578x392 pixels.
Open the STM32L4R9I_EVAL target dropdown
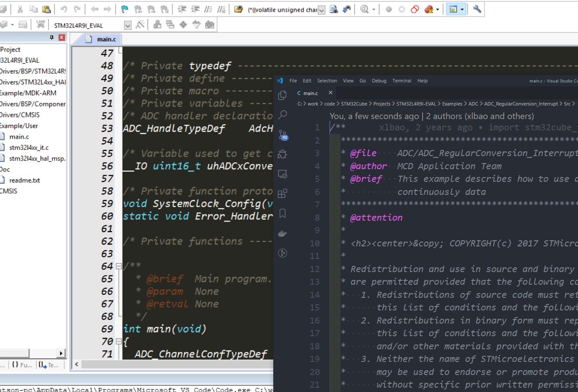127,25
